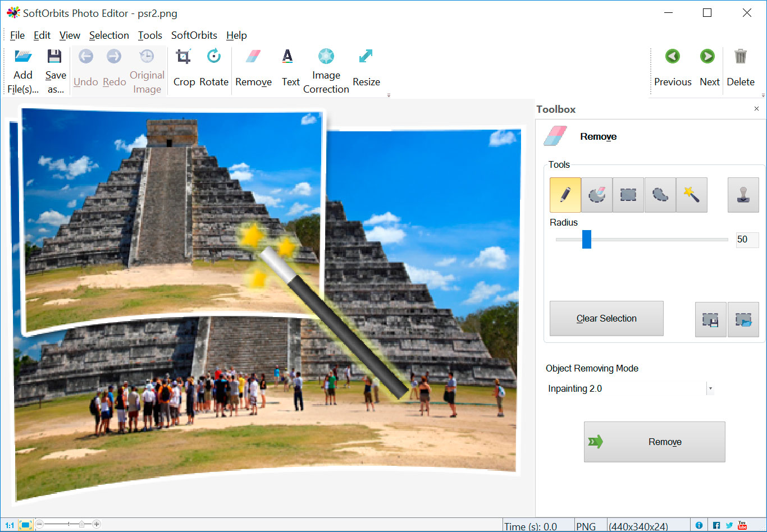Adjust the Radius slider
The image size is (767, 532).
(587, 239)
